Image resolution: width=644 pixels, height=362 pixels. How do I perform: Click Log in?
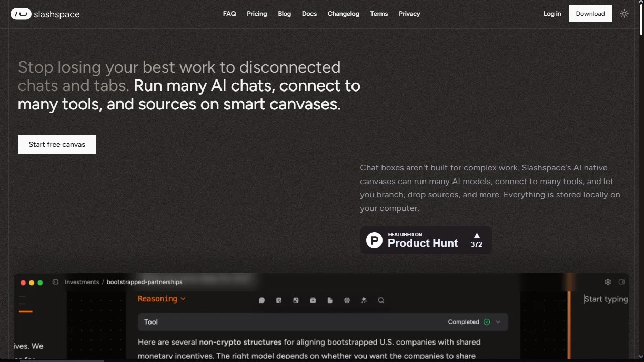(552, 14)
